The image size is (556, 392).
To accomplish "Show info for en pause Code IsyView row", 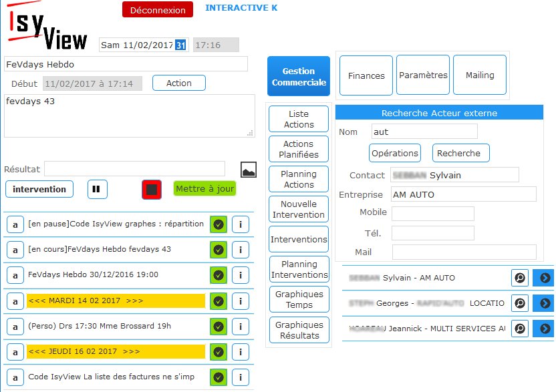I will point(241,224).
